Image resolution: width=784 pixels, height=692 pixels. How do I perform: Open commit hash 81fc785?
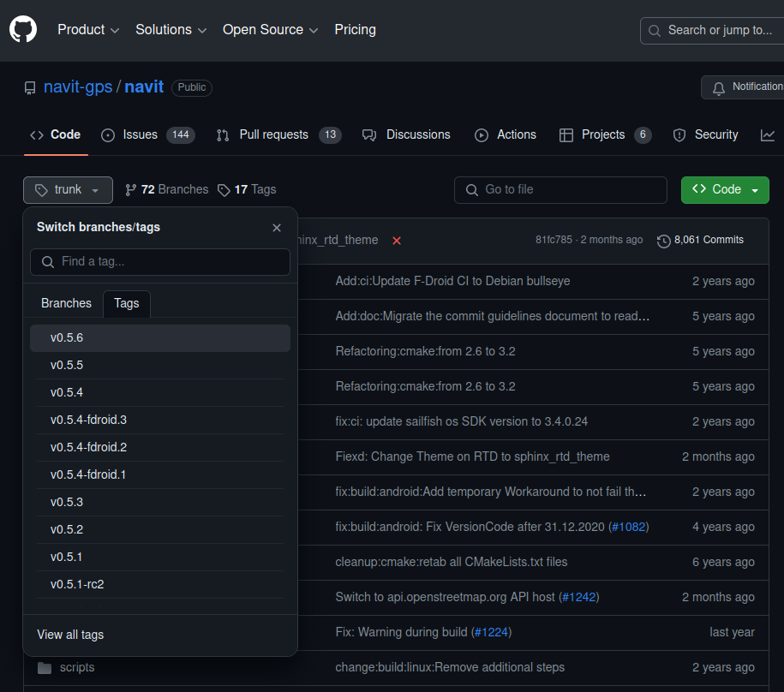tap(554, 240)
